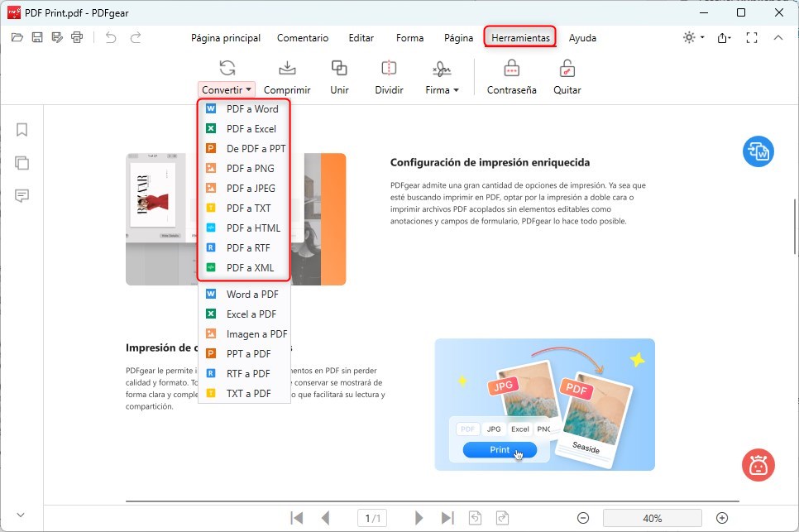799x532 pixels.
Task: Collapse the toolbar with the chevron
Action: click(x=778, y=37)
